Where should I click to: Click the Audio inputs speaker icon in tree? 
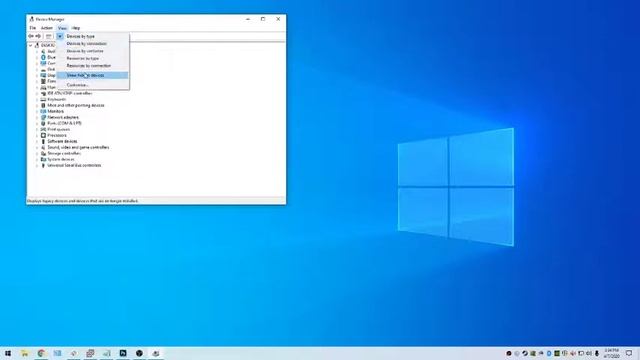click(43, 51)
